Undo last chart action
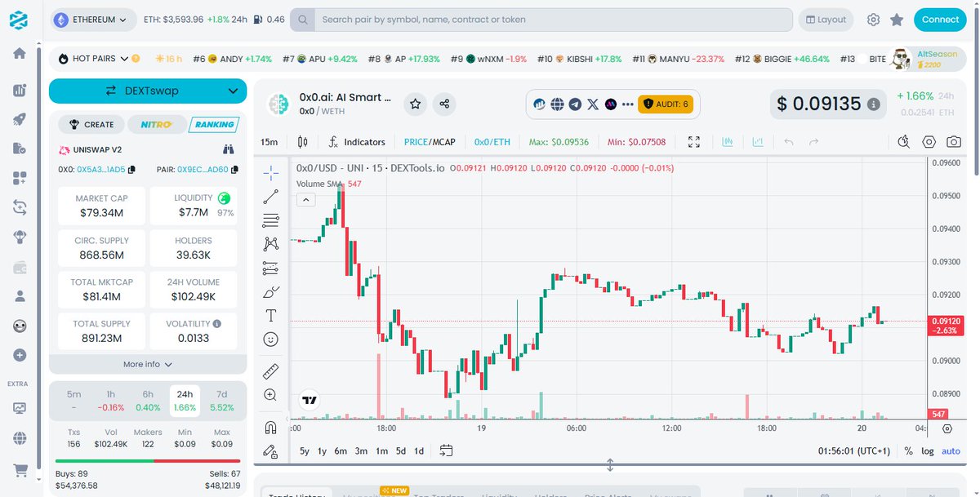The width and height of the screenshot is (980, 497). point(788,142)
